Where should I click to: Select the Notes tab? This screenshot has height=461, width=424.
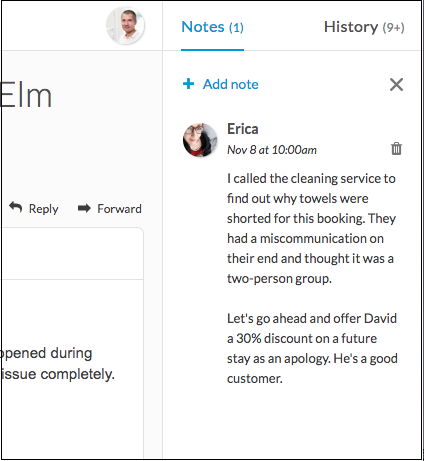pyautogui.click(x=212, y=27)
